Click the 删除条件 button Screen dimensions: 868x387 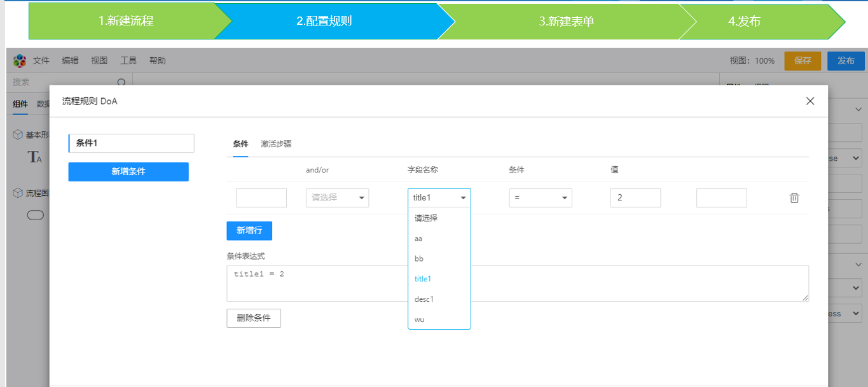[x=254, y=318]
